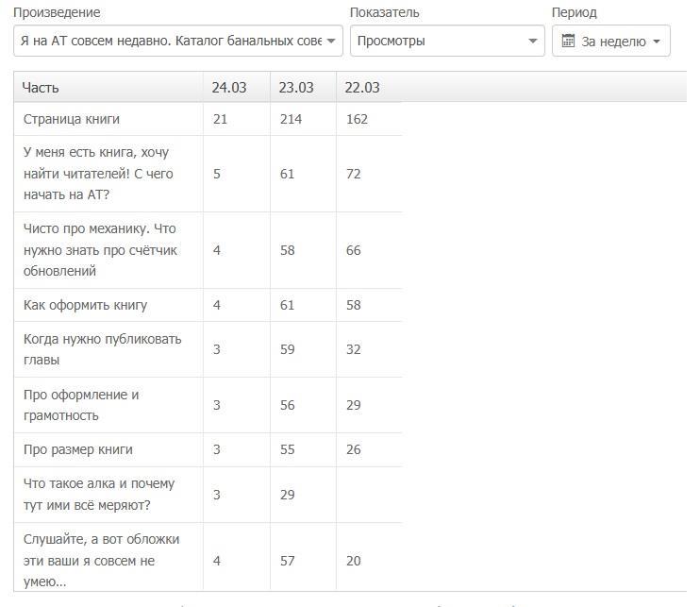Click the 24.03 column header
The width and height of the screenshot is (700, 607).
(x=229, y=88)
